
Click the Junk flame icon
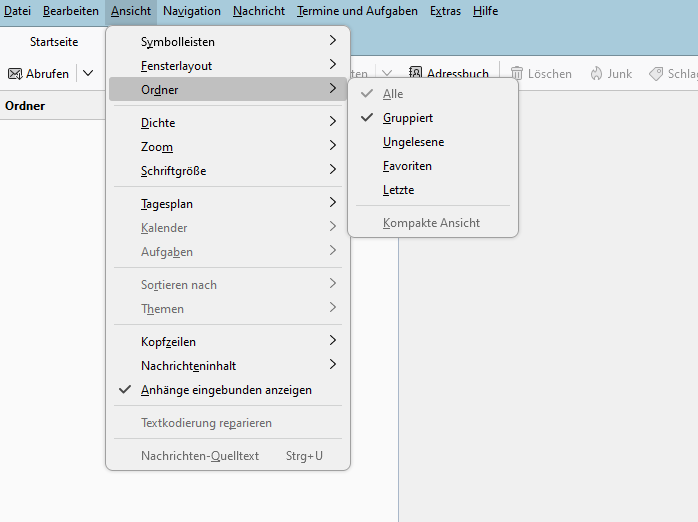pos(597,74)
